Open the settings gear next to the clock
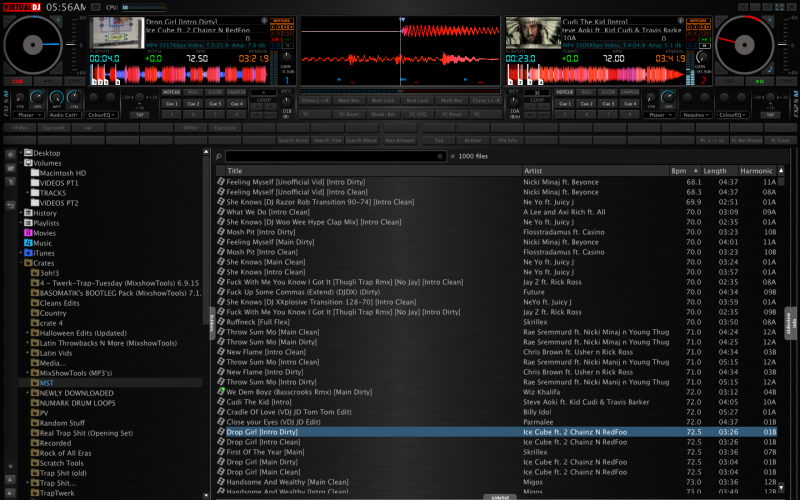800x500 pixels. [x=95, y=7]
